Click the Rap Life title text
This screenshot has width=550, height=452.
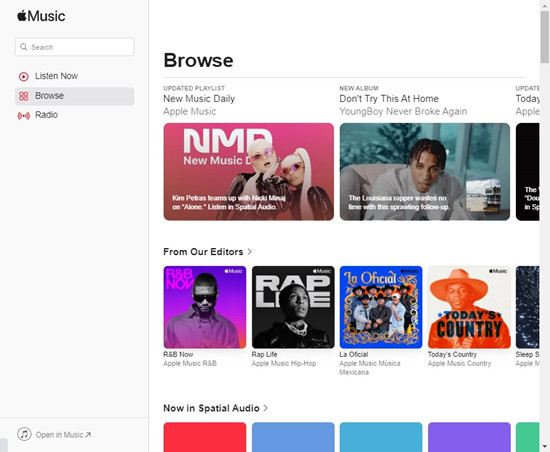pos(264,355)
